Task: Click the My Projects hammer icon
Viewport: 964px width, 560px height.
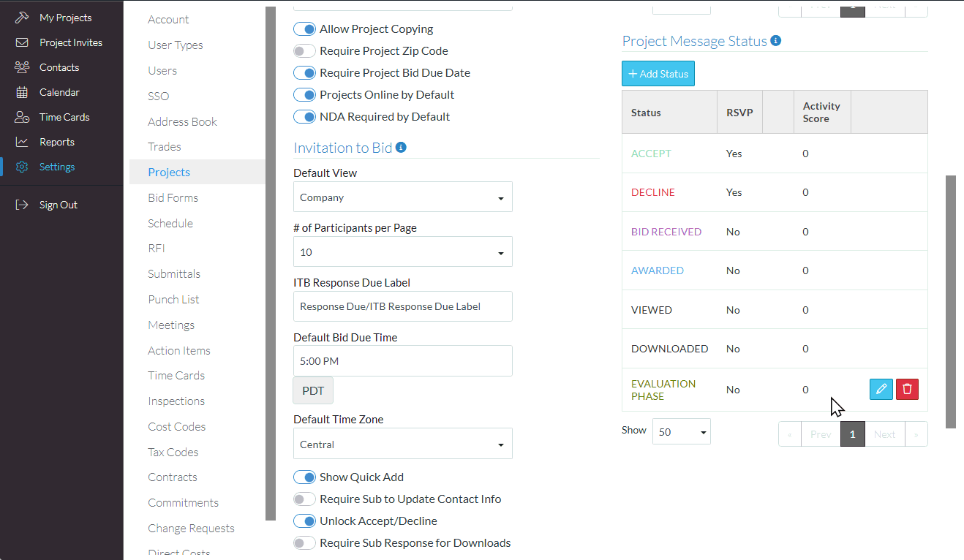Action: point(22,18)
